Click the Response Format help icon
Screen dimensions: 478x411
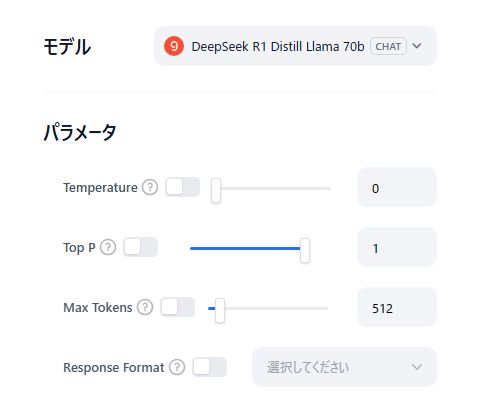[177, 367]
